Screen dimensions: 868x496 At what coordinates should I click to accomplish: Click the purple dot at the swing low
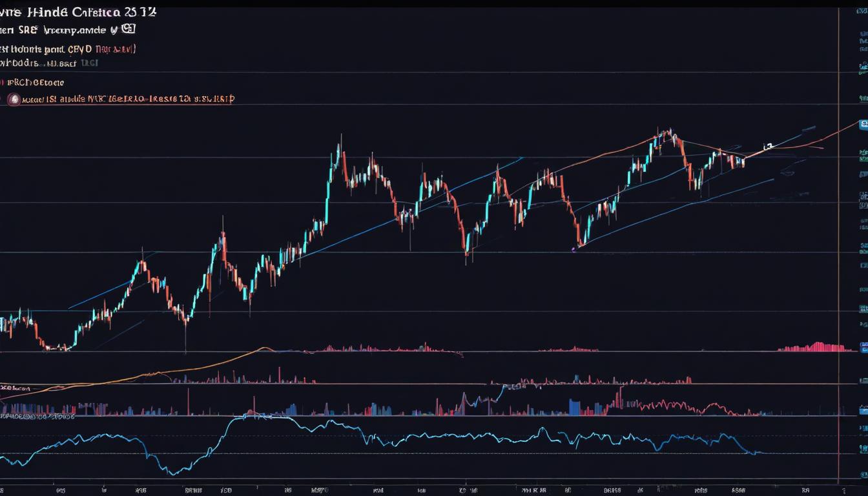(x=574, y=248)
